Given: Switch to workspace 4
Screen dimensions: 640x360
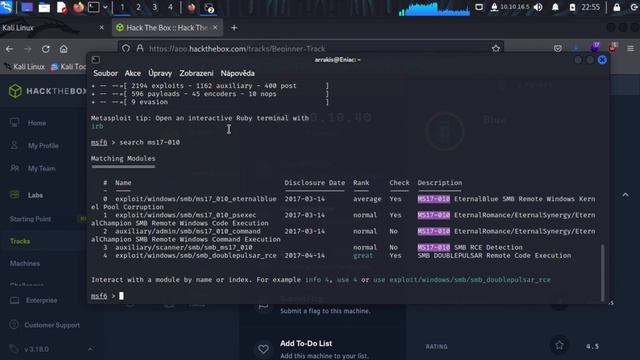Looking at the screenshot, I should 170,7.
